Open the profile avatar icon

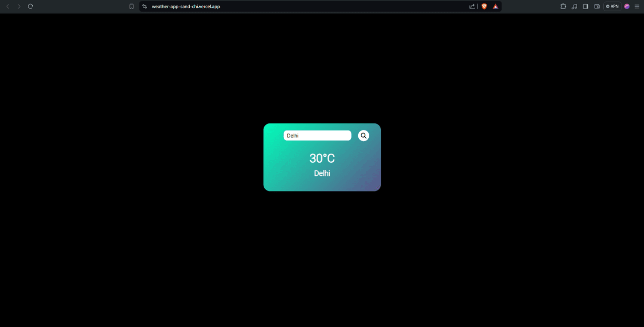click(x=627, y=7)
